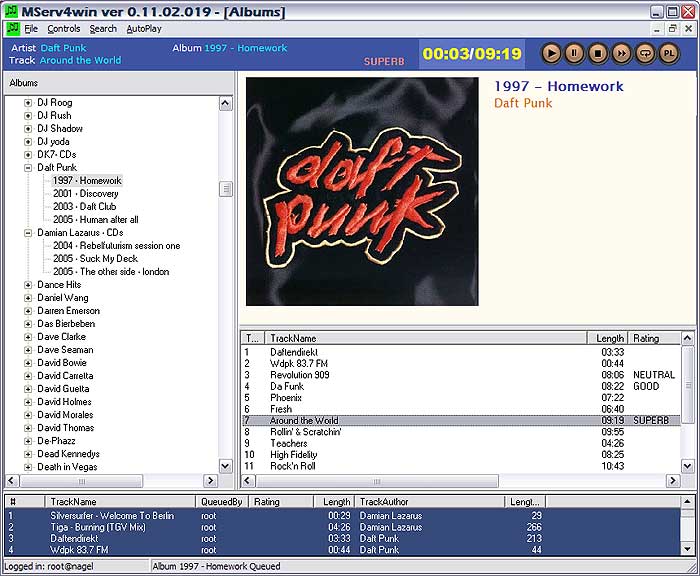
Task: Click the Daft Punk artist link in header
Action: 63,48
